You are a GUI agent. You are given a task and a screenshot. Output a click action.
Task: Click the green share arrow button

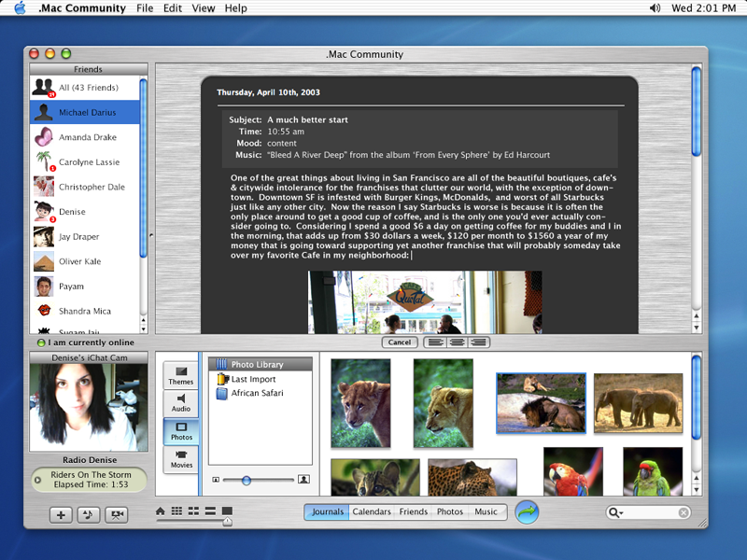tap(527, 511)
